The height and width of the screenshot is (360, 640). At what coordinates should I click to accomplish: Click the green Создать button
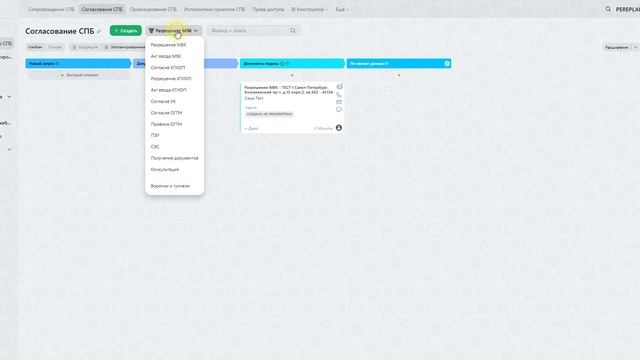[x=126, y=31]
